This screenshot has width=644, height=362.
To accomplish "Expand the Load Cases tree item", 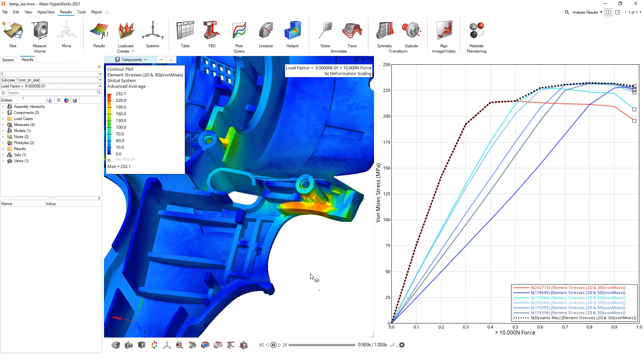I will [3, 118].
